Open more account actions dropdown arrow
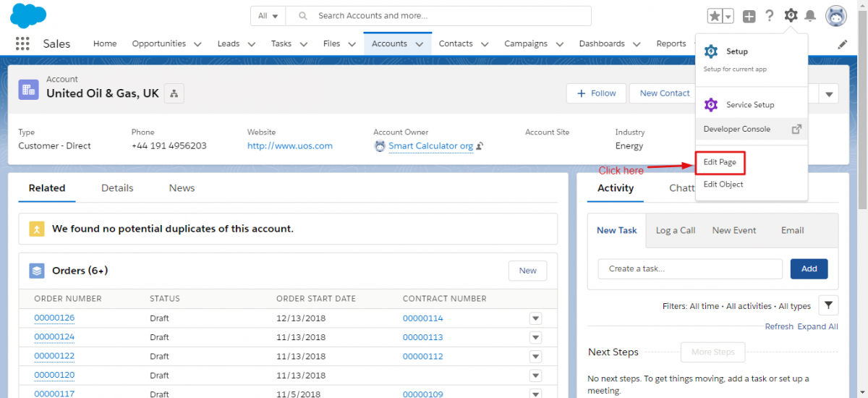Screen dimensions: 868x398 pyautogui.click(x=829, y=93)
